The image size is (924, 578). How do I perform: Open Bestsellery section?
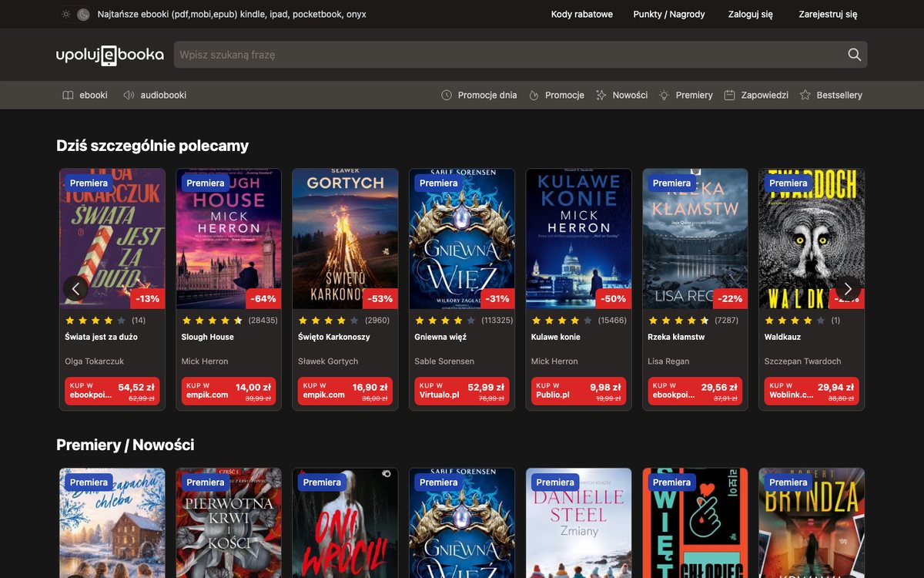(839, 96)
